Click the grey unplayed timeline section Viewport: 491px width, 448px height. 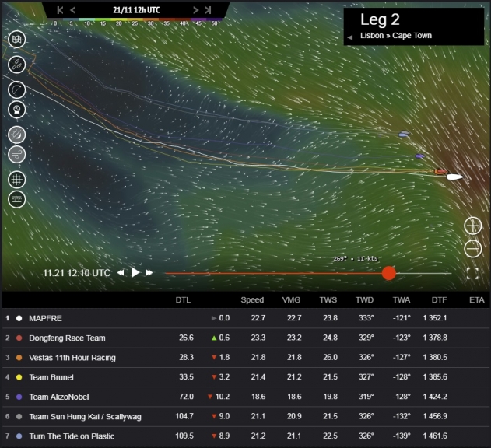[423, 273]
